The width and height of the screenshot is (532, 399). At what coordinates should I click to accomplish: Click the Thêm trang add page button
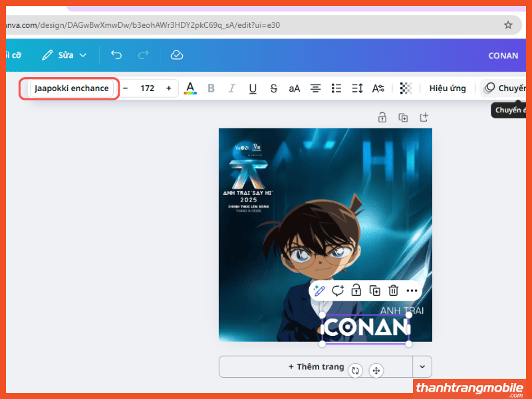[x=316, y=367]
